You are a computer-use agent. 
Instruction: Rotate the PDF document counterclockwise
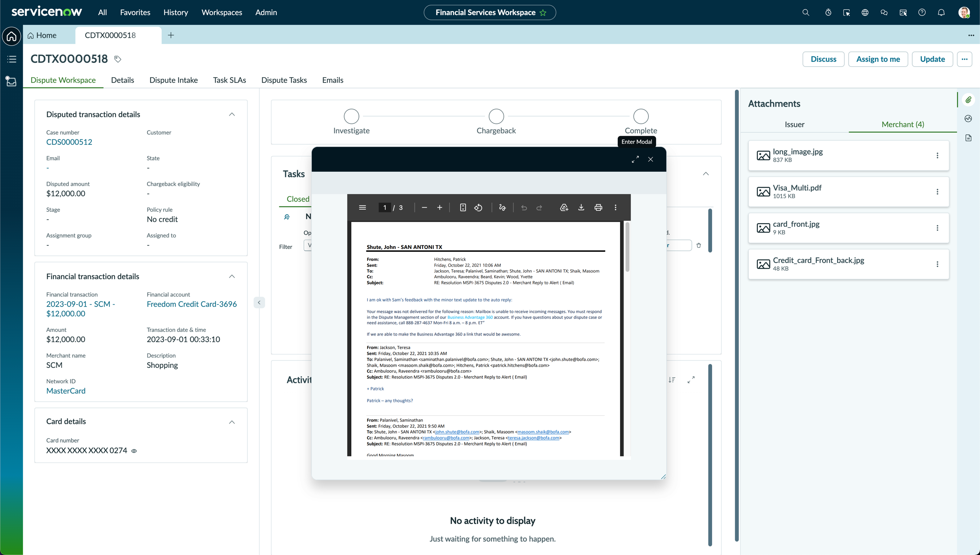coord(478,208)
